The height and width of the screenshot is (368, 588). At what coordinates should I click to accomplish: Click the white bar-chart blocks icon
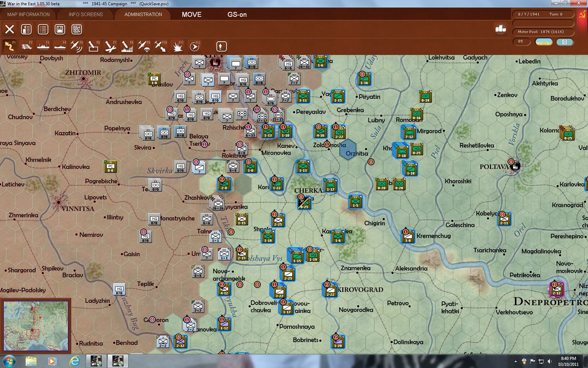coord(501,28)
